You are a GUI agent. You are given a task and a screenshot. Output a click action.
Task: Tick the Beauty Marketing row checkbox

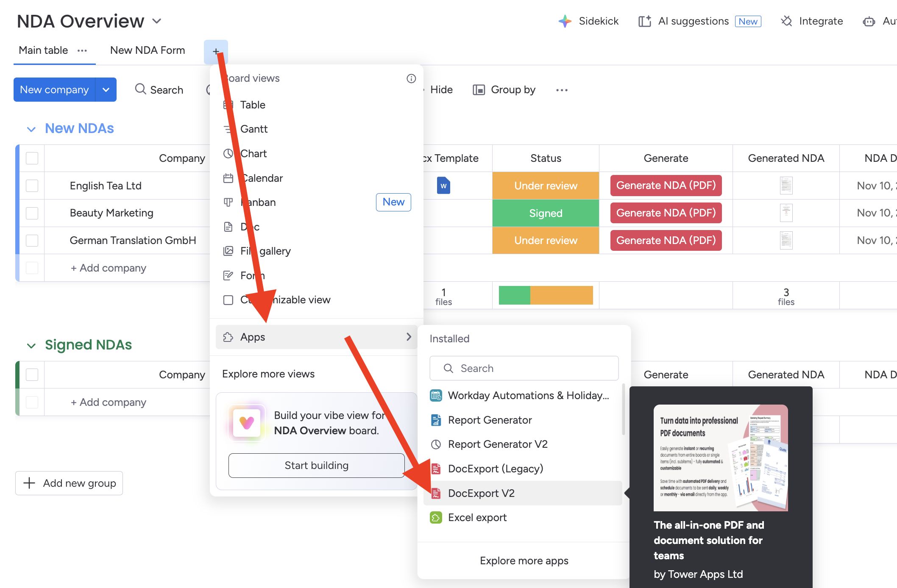pos(32,213)
